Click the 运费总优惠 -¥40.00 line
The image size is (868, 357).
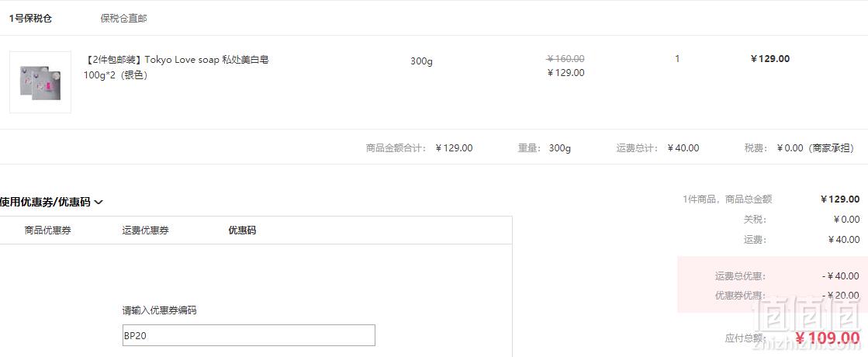pyautogui.click(x=787, y=276)
